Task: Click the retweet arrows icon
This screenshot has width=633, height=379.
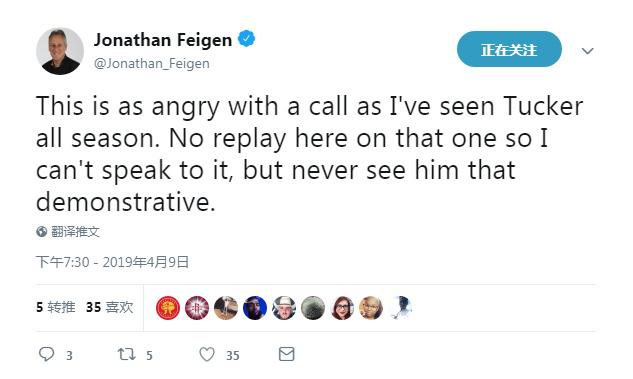Action: 126,354
